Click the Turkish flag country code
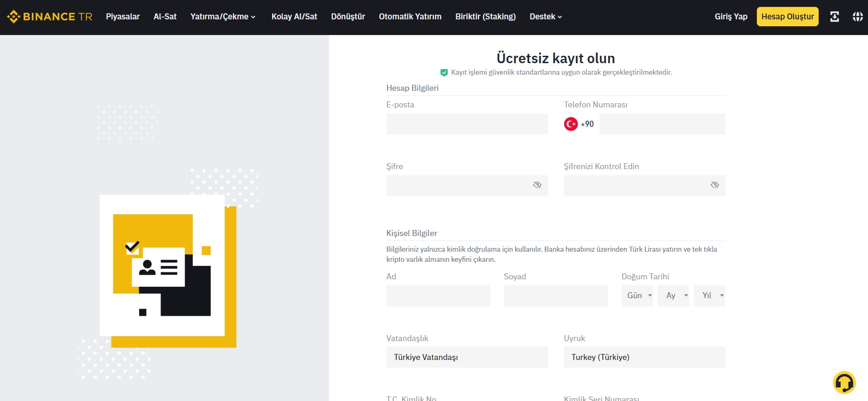Screen dimensions: 868x401 tap(578, 124)
